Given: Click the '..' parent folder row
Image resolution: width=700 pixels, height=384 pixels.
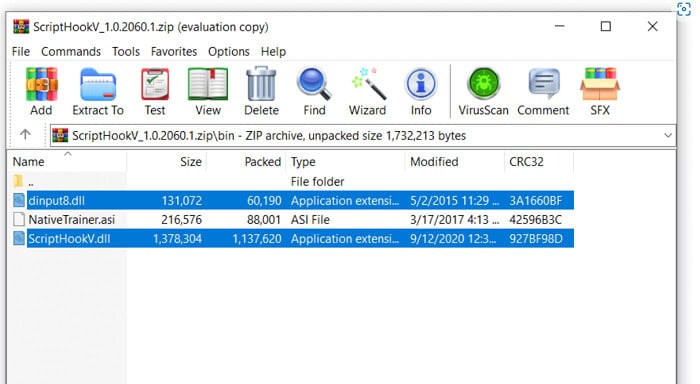Looking at the screenshot, I should [291, 182].
